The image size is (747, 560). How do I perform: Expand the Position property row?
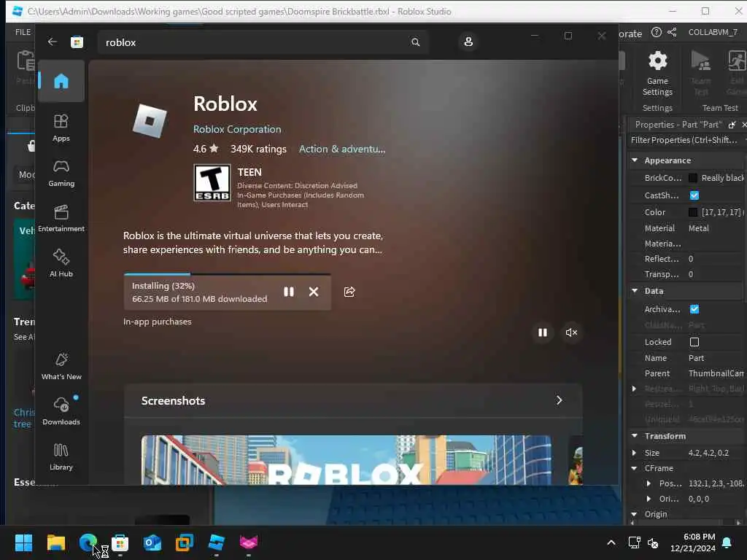click(649, 483)
